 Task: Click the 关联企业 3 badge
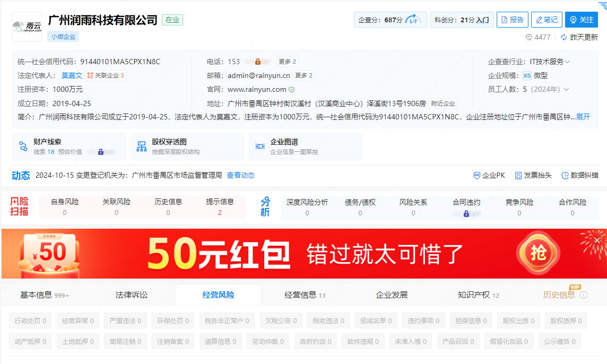[x=106, y=75]
